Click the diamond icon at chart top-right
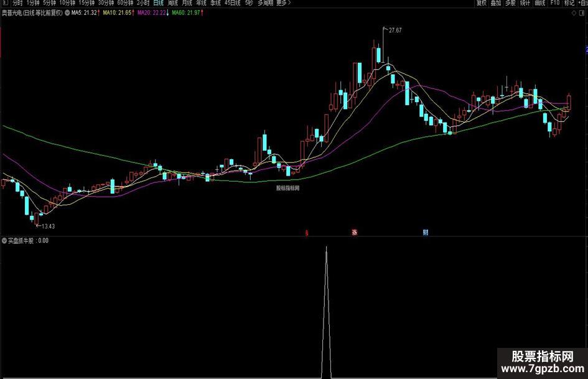This screenshot has height=379, width=588. [574, 13]
